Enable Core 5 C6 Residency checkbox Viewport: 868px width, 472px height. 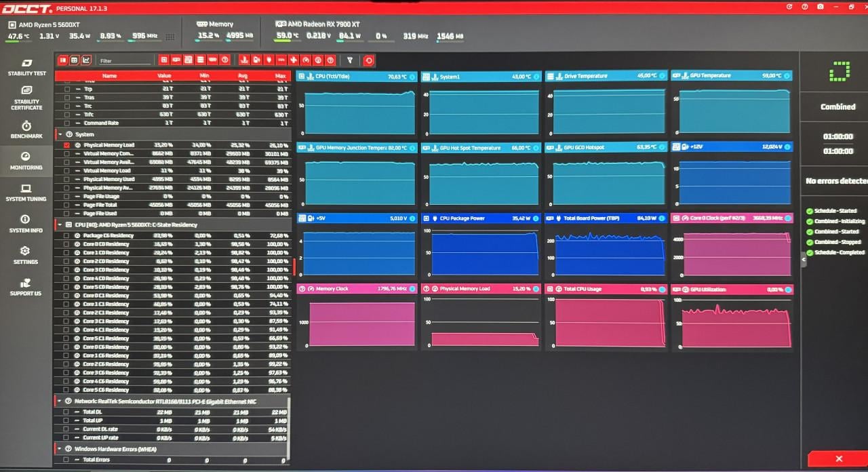pos(66,390)
